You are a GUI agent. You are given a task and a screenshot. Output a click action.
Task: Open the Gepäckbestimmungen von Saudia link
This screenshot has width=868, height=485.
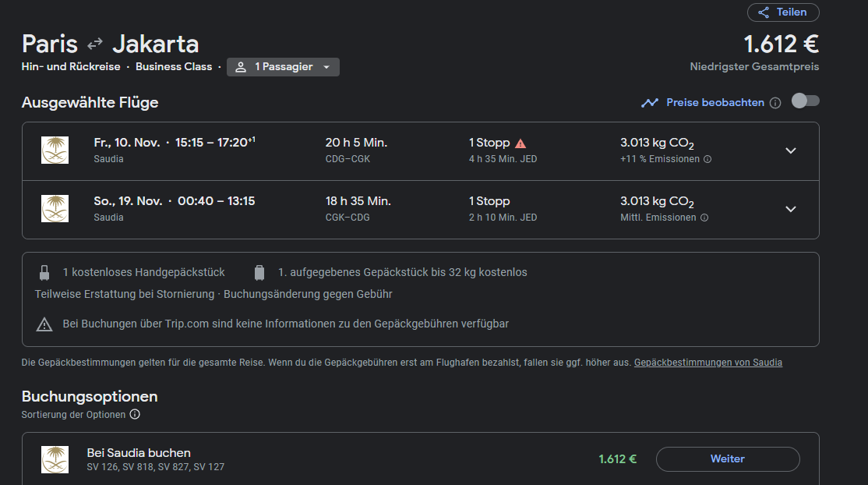click(x=707, y=362)
